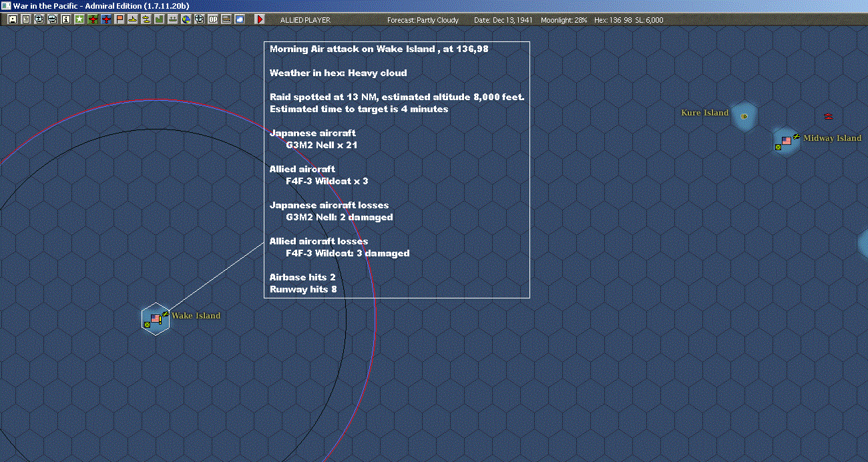This screenshot has height=462, width=868.
Task: Click the information 'i' toolbar icon
Action: [65, 19]
